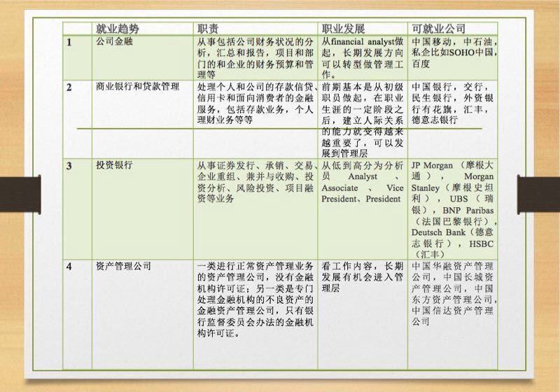
Task: Click row number 3 cell
Action: pos(77,209)
